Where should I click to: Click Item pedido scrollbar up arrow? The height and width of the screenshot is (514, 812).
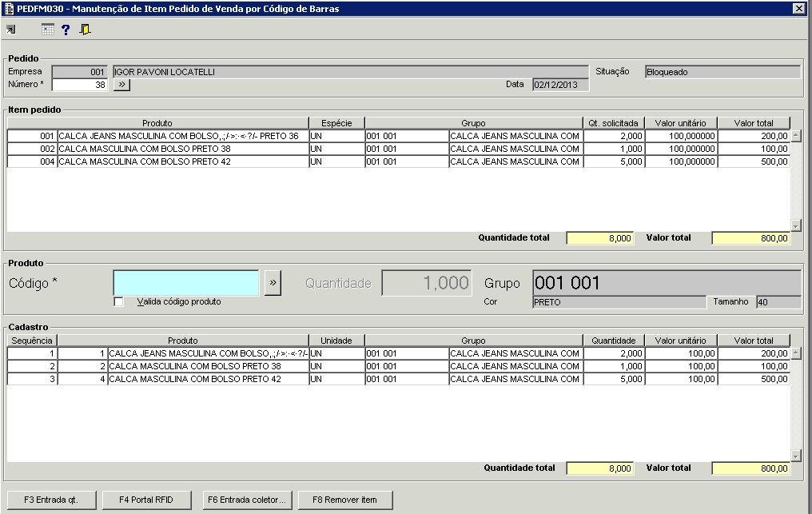pyautogui.click(x=796, y=136)
